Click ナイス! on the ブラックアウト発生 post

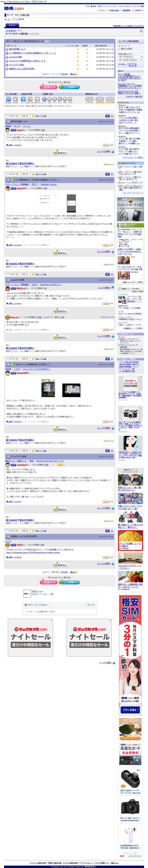pos(106,501)
